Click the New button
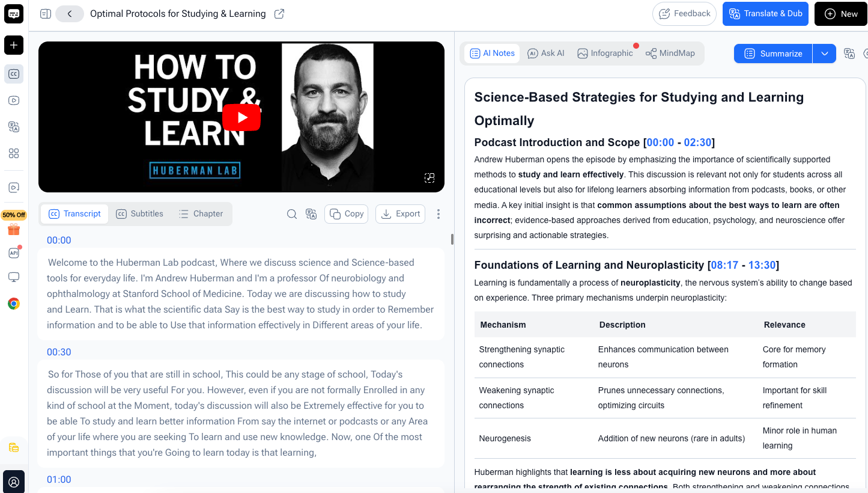This screenshot has height=493, width=868. pyautogui.click(x=841, y=14)
